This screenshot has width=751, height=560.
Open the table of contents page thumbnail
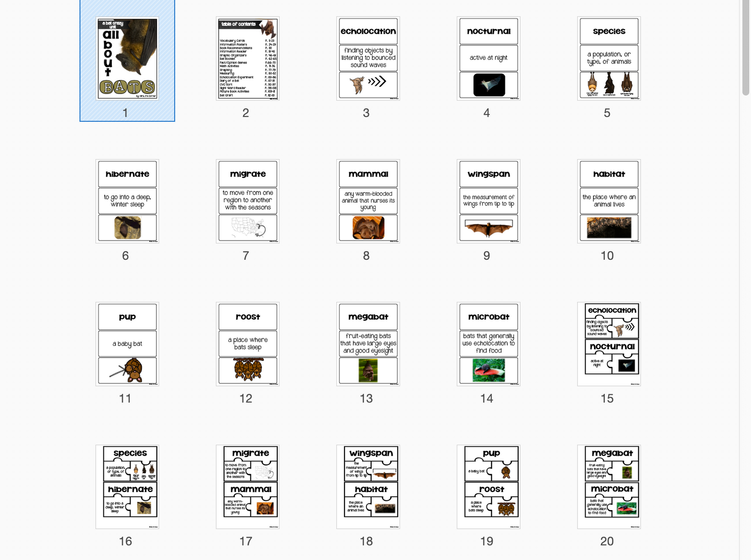tap(247, 59)
